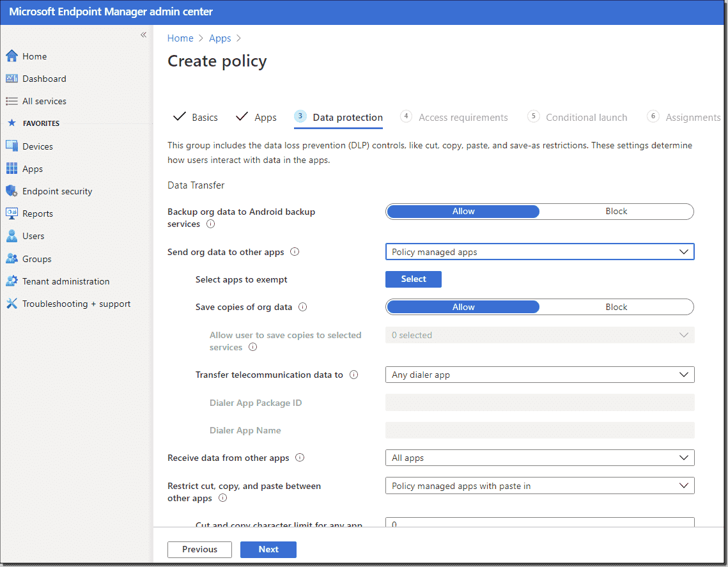The image size is (728, 567).
Task: Open the Restrict cut, copy, and paste dropdown
Action: (539, 485)
